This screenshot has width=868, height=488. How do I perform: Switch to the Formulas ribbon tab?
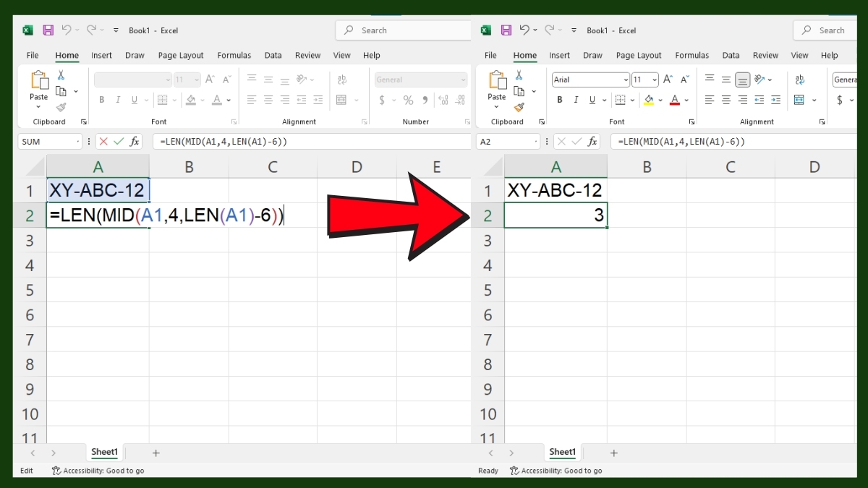click(x=234, y=55)
